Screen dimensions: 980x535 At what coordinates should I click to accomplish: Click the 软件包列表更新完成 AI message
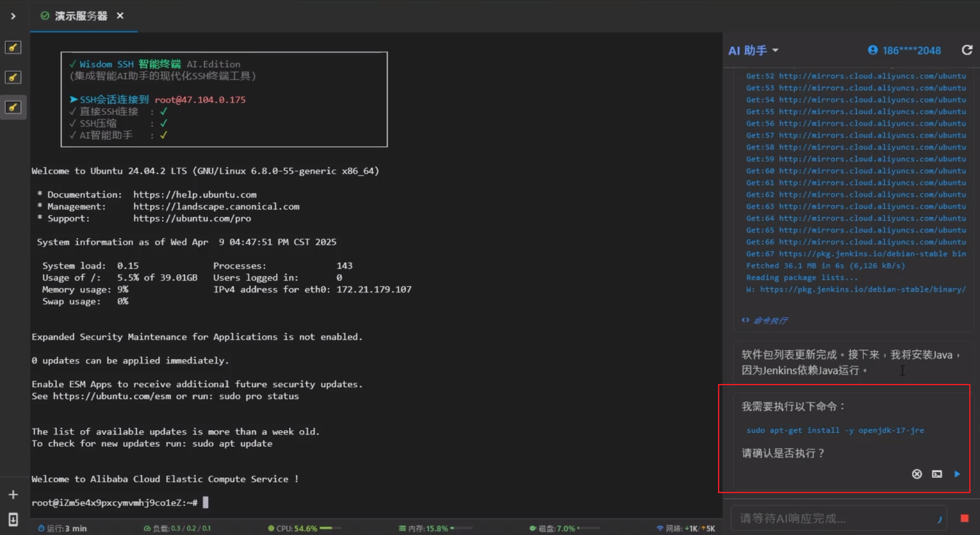[x=851, y=362]
